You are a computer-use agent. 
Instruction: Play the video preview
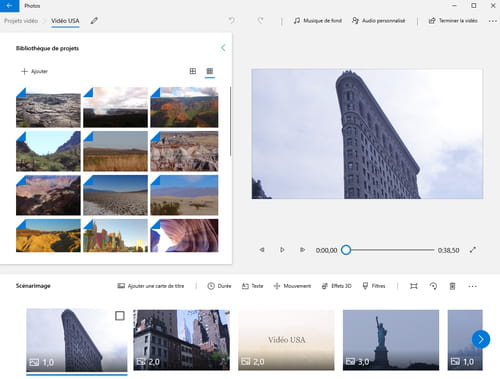point(282,250)
